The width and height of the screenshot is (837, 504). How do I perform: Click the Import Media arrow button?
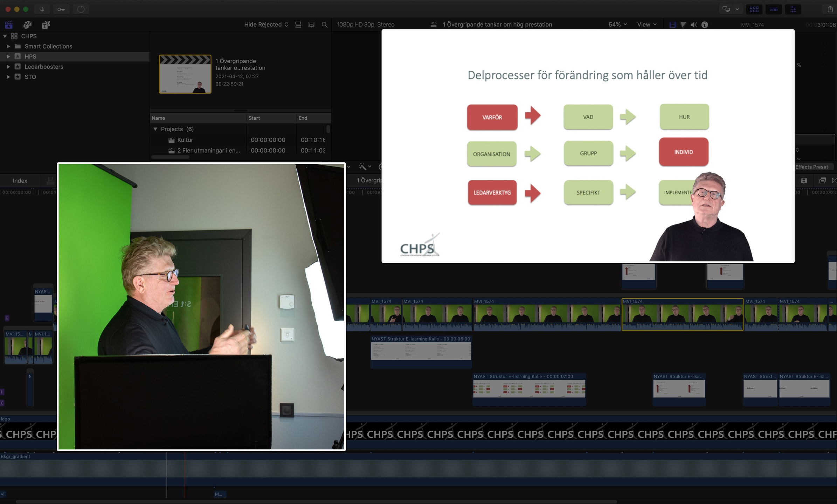[x=42, y=9]
